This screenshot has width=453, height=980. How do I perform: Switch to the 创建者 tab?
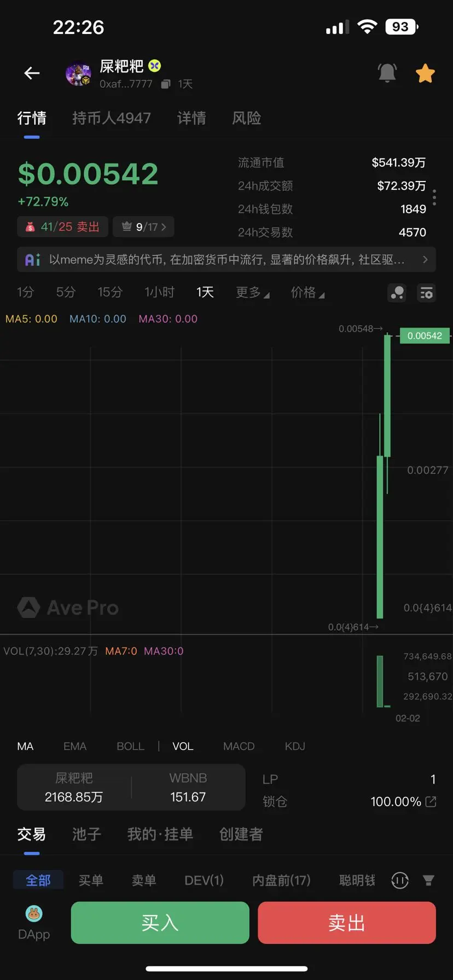coord(241,835)
